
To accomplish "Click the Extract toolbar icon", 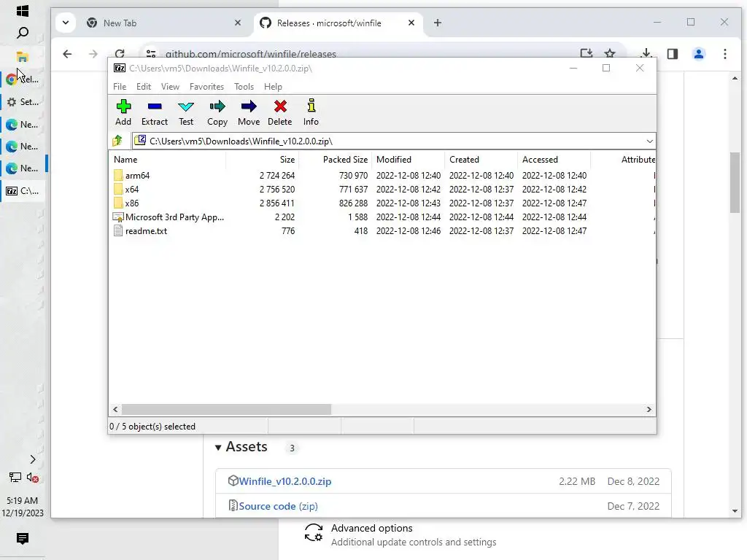I will pyautogui.click(x=155, y=106).
